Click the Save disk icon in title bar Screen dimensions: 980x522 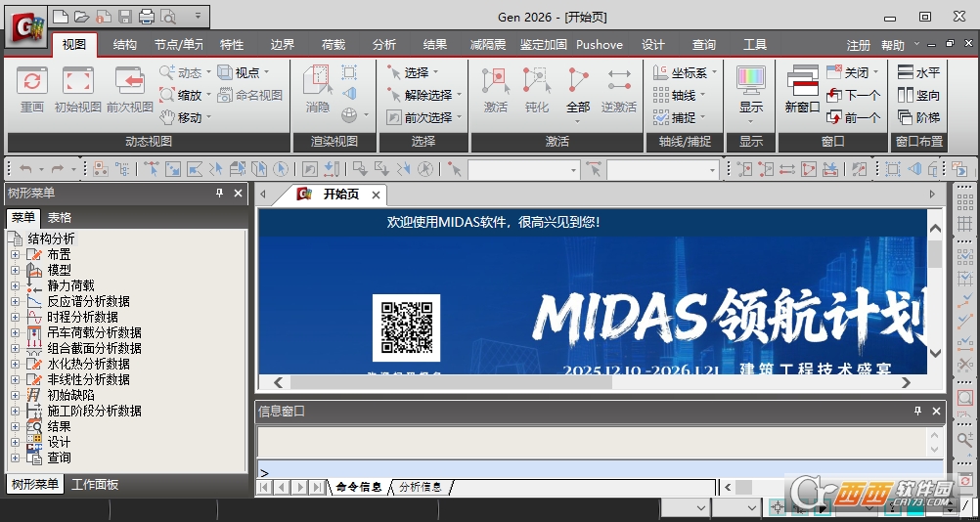point(125,17)
